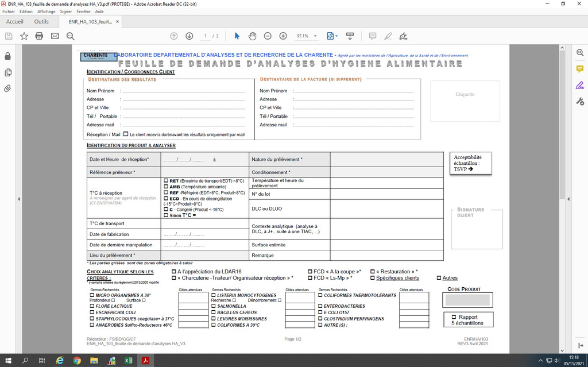Send file by email envelope icon
The width and height of the screenshot is (588, 367).
pyautogui.click(x=55, y=36)
